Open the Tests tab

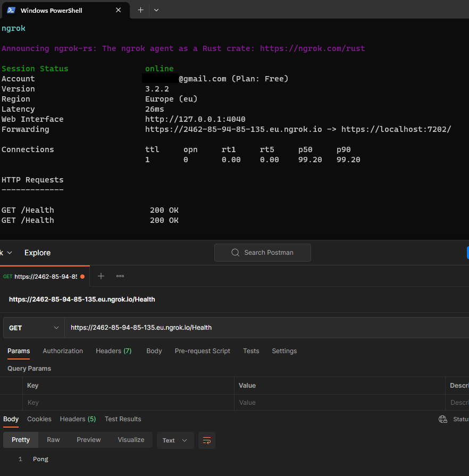coord(251,351)
